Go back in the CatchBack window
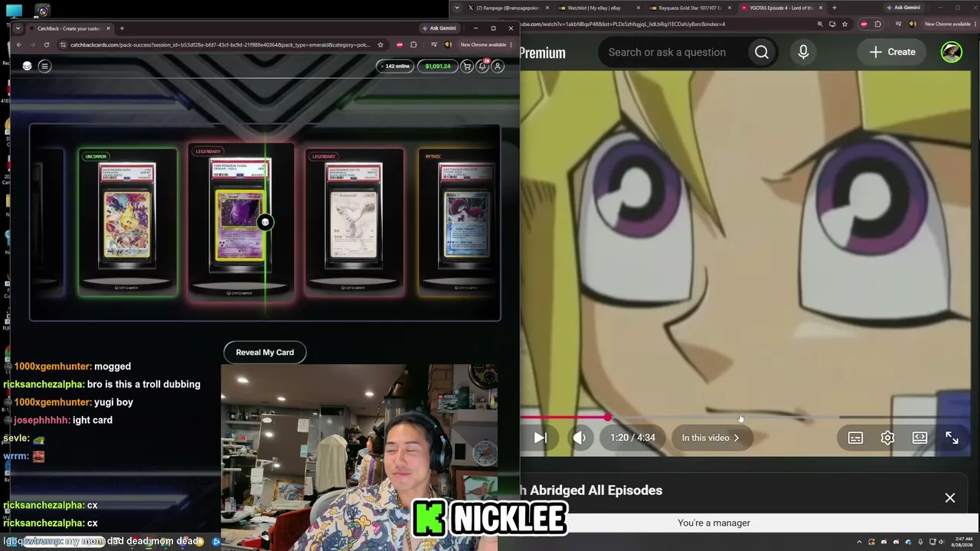 point(19,44)
